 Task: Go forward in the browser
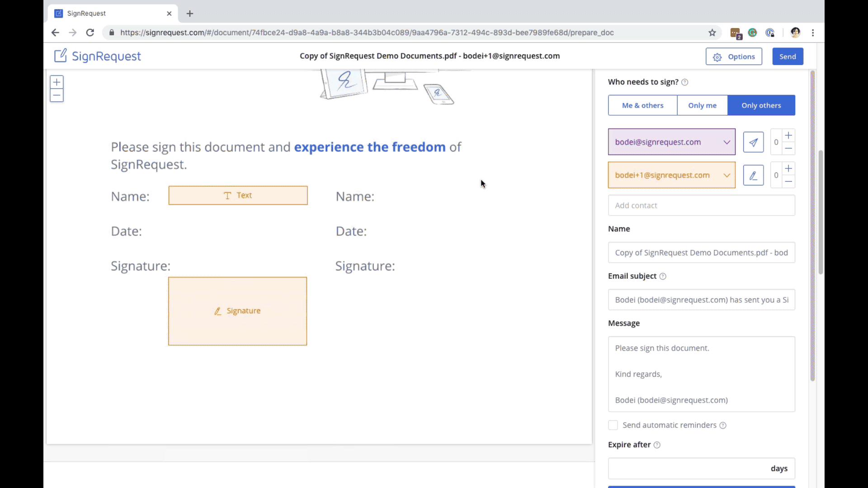pos(72,33)
